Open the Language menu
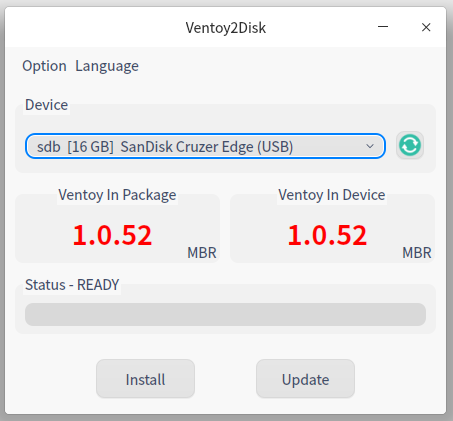Screen dimensions: 453x421 [107, 66]
